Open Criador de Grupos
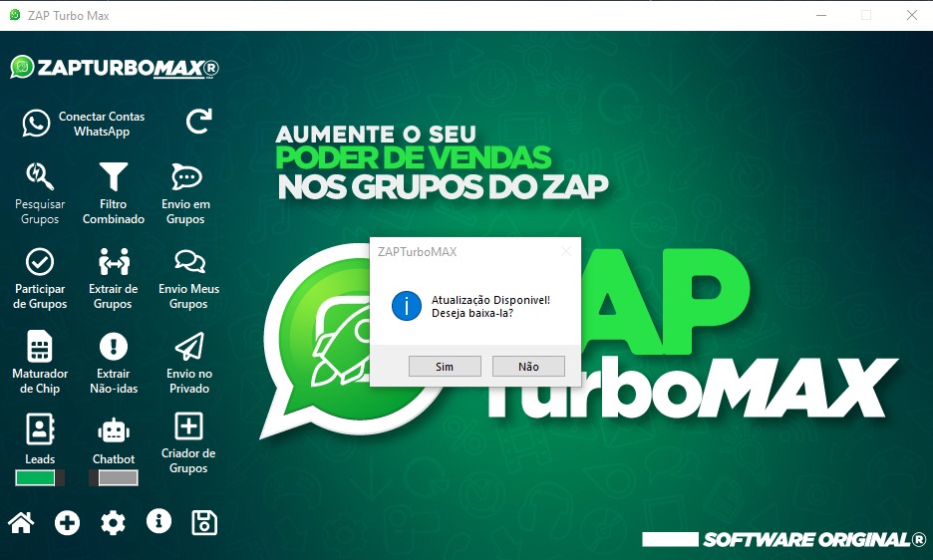The width and height of the screenshot is (933, 560). point(188,426)
